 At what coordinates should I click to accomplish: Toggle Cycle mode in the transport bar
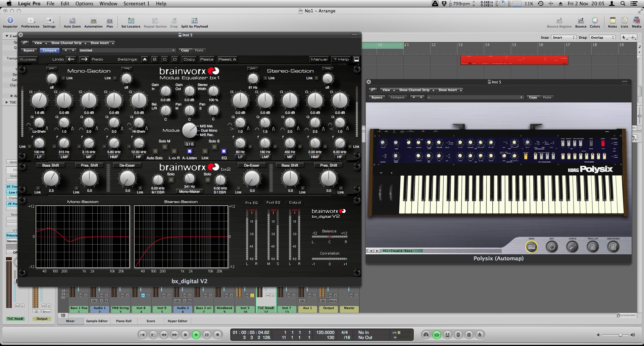(437, 335)
